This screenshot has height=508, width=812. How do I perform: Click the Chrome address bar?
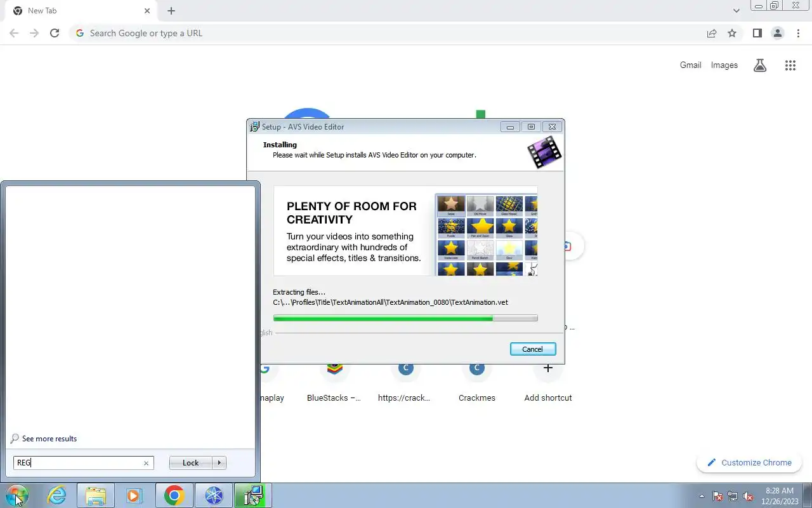click(387, 33)
